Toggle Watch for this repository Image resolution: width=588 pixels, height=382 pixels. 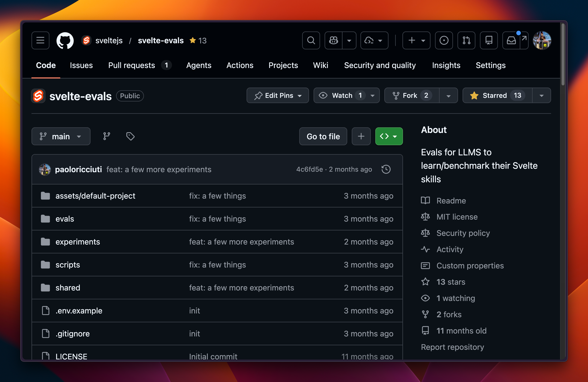tap(347, 95)
